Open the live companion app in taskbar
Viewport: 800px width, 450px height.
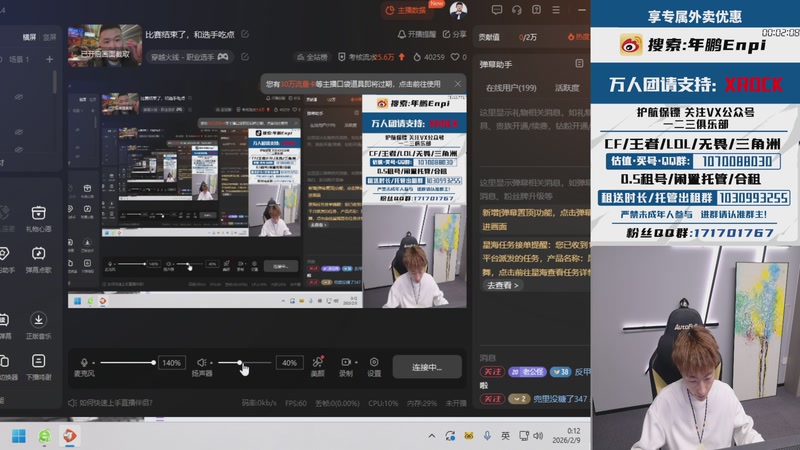tap(69, 436)
